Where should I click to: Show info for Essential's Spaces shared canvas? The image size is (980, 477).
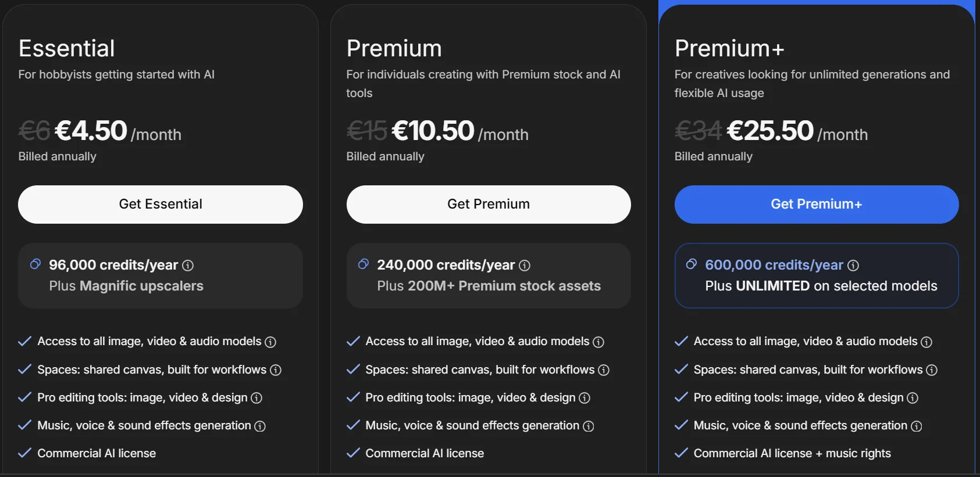276,370
